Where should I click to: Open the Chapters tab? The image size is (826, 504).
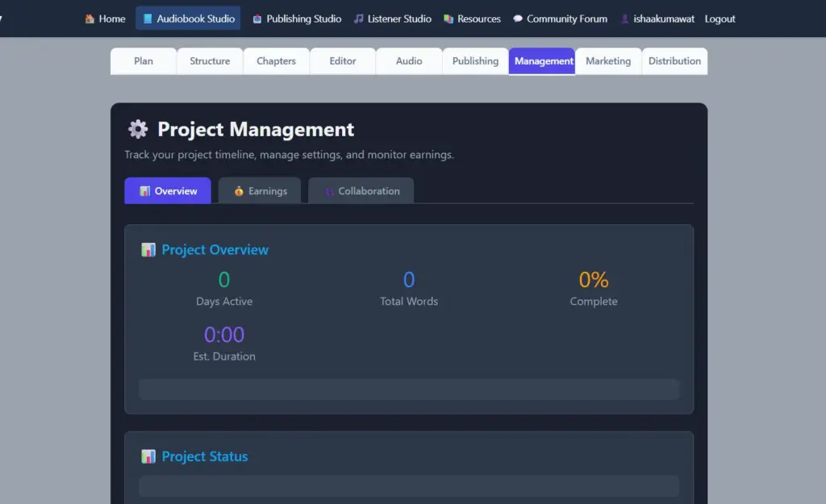click(x=276, y=60)
